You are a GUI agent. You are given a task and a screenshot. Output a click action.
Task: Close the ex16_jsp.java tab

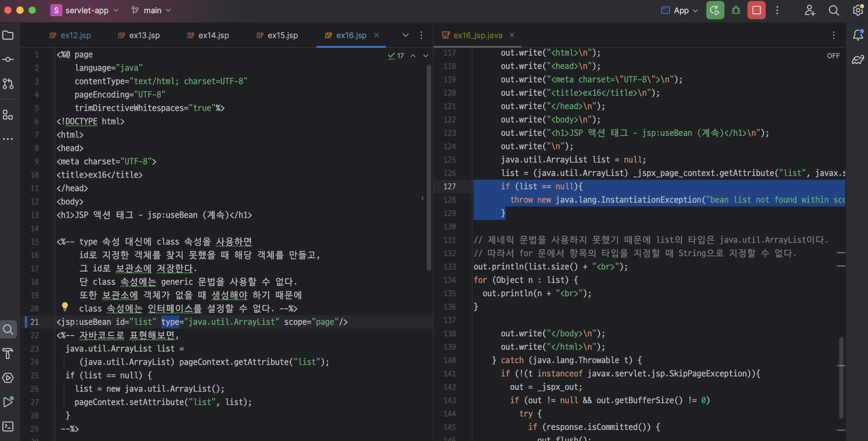click(x=512, y=35)
